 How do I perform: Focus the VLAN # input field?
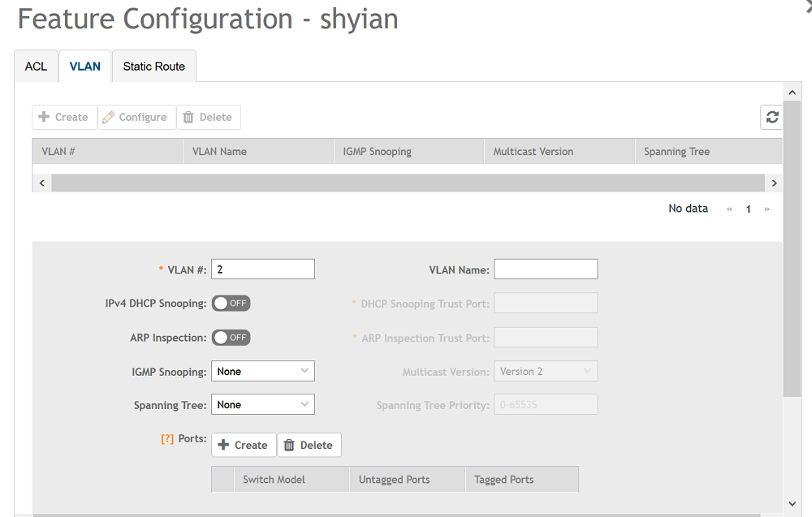coord(262,269)
